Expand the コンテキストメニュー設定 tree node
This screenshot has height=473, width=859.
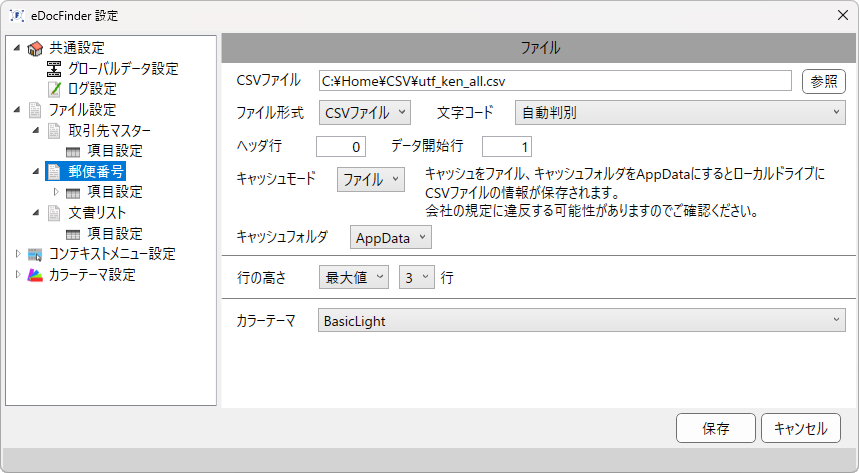(18, 254)
